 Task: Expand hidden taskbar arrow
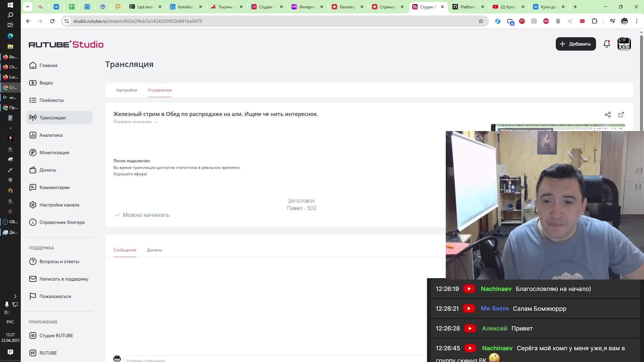[x=15, y=296]
